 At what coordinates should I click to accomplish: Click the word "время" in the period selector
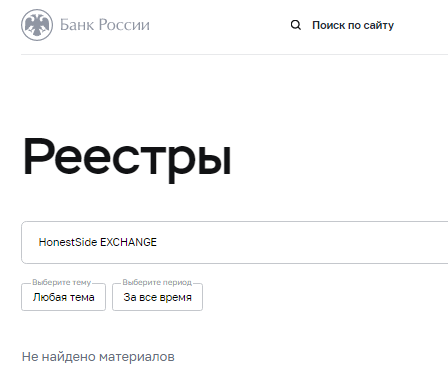pyautogui.click(x=176, y=297)
